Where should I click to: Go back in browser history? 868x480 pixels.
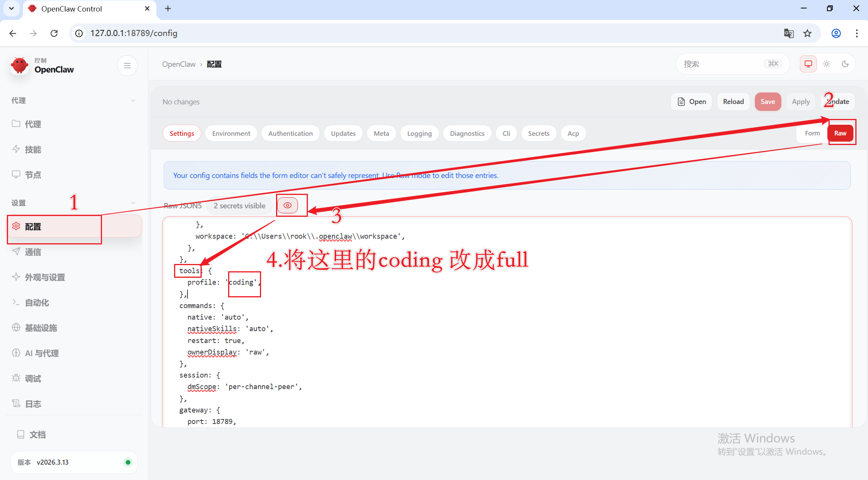pyautogui.click(x=13, y=33)
